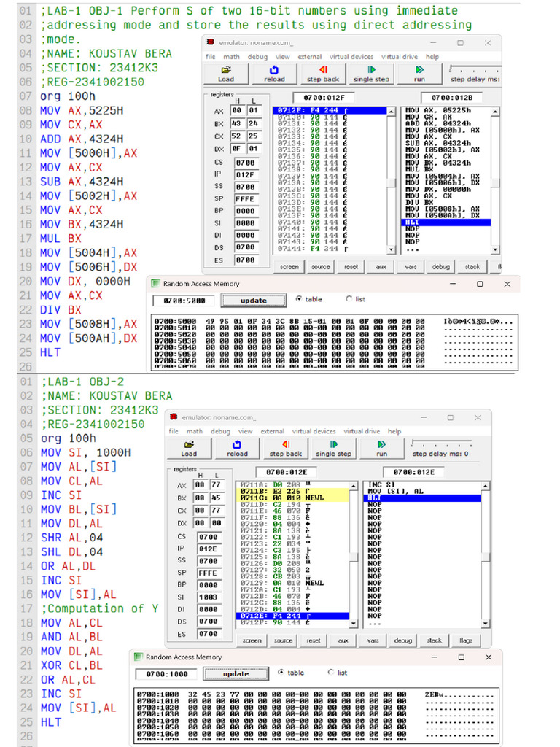
Task: Click stack button in emulator showing IP 012F
Action: [472, 267]
